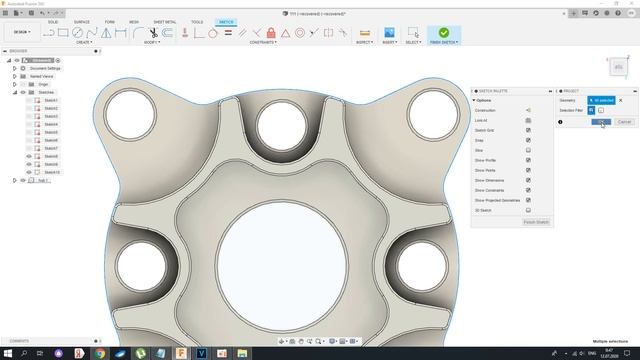This screenshot has width=640, height=360.
Task: Open the Create dropdown menu
Action: tap(84, 42)
